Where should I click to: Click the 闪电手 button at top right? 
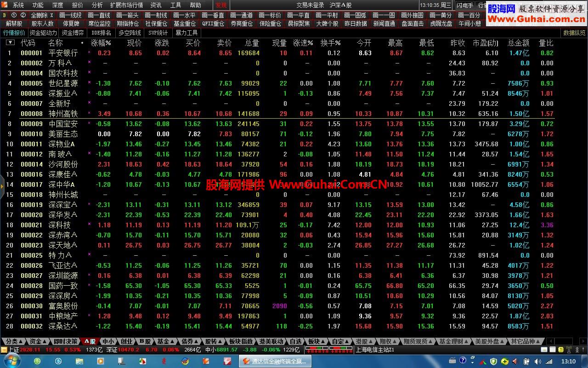(465, 5)
